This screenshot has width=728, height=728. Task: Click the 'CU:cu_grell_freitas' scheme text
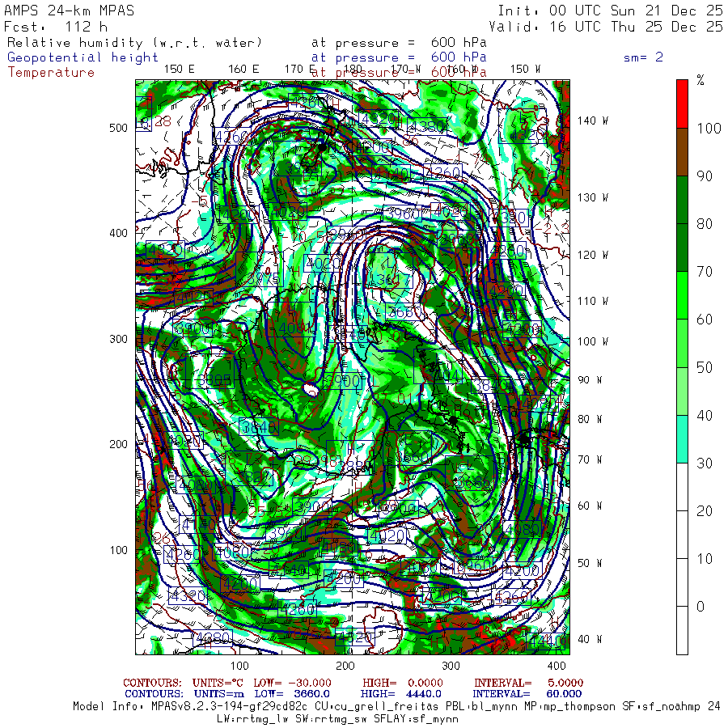376,707
